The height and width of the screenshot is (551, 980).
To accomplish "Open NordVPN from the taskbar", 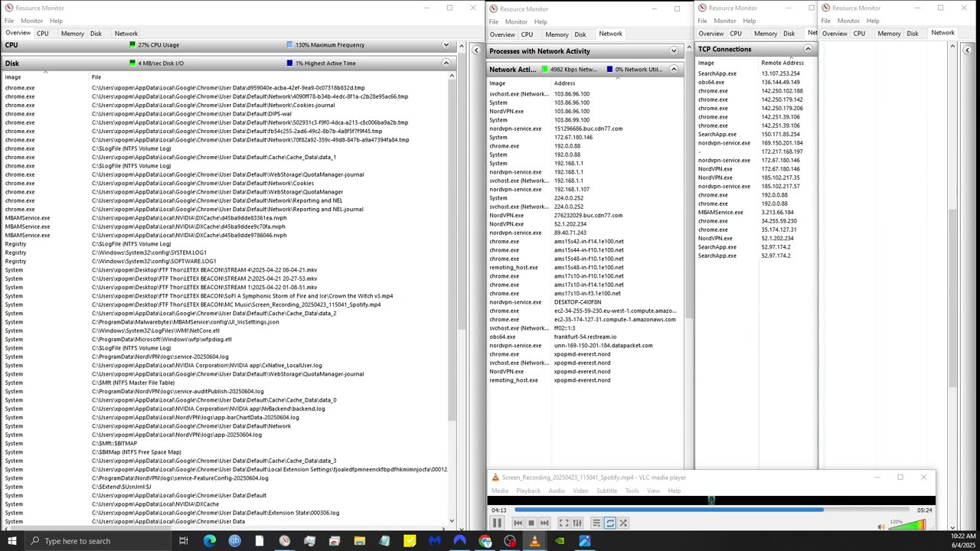I will pyautogui.click(x=459, y=541).
